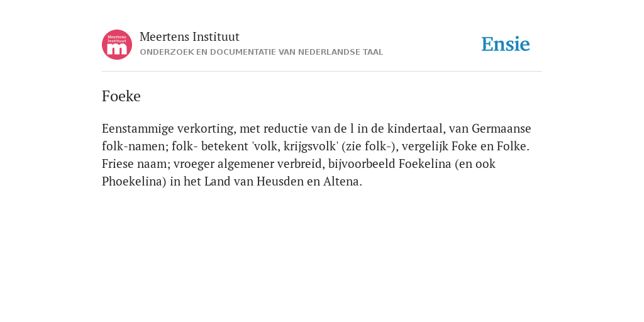Select the subtitle Onderzoek en documentatie text
644x322 pixels.
click(x=261, y=52)
